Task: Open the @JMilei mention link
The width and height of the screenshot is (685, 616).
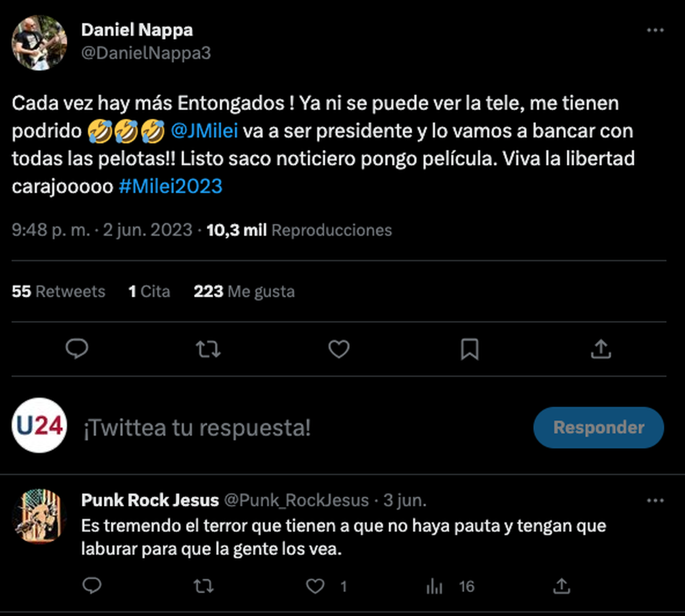Action: 204,131
